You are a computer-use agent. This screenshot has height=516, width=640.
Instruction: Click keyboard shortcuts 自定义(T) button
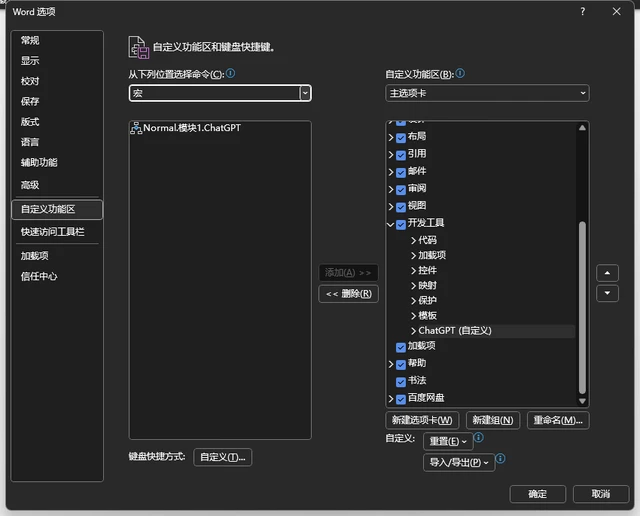coord(223,457)
